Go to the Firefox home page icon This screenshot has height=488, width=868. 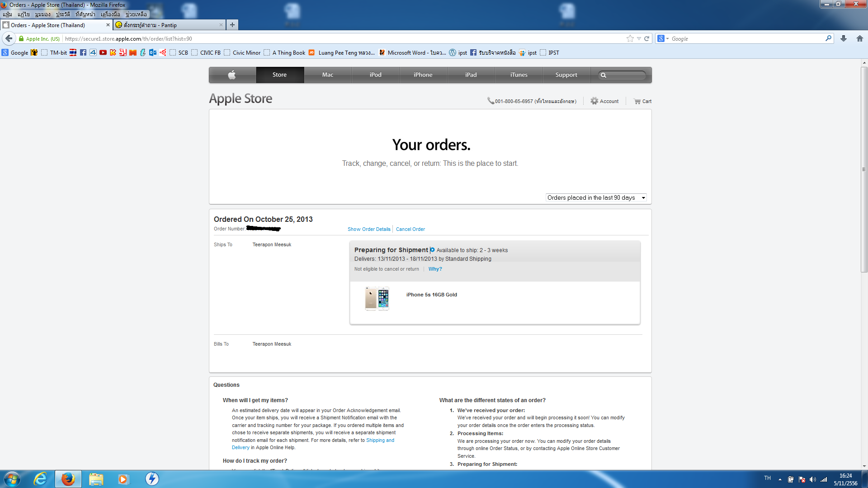tap(860, 39)
